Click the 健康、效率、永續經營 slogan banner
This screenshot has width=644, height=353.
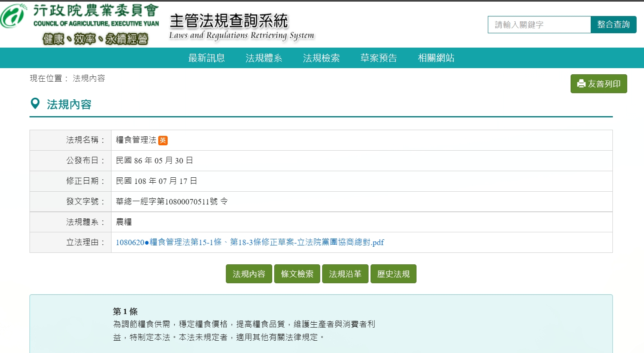click(95, 39)
